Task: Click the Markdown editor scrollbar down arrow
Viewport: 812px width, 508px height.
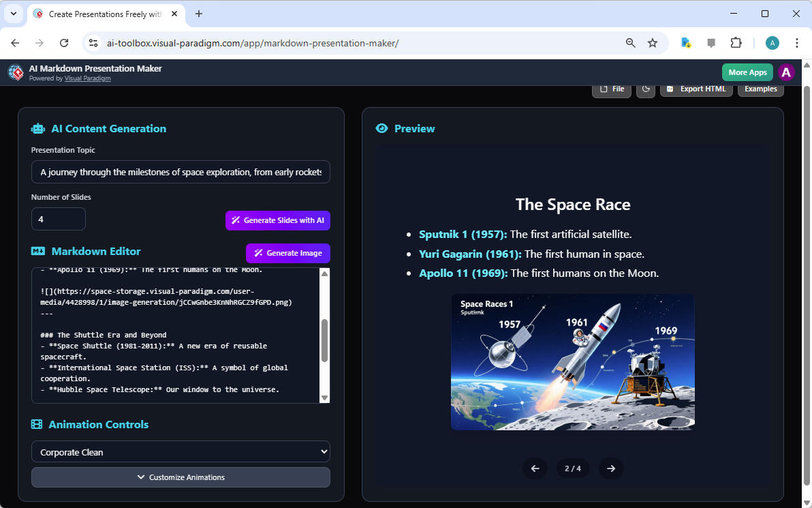Action: [325, 397]
